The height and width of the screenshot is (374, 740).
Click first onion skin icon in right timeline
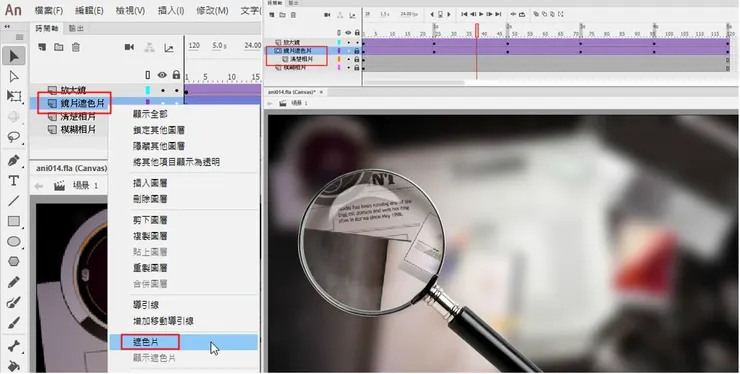(536, 14)
